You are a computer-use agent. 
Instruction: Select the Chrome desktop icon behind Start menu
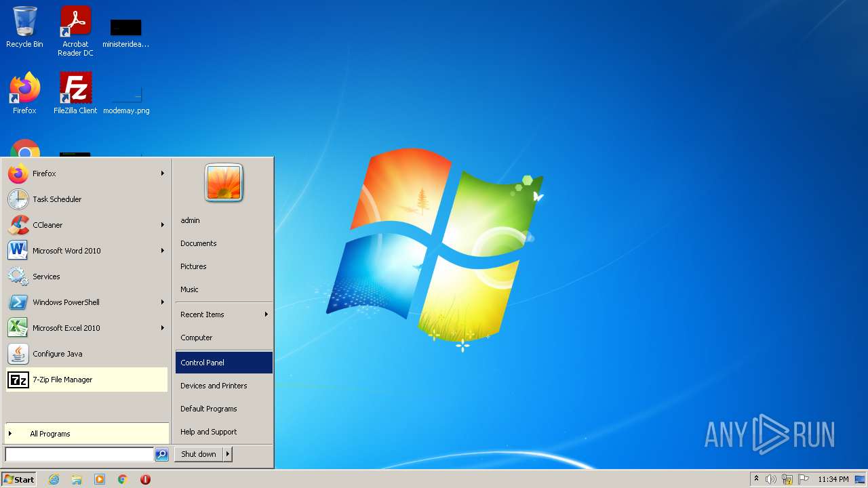click(x=25, y=148)
